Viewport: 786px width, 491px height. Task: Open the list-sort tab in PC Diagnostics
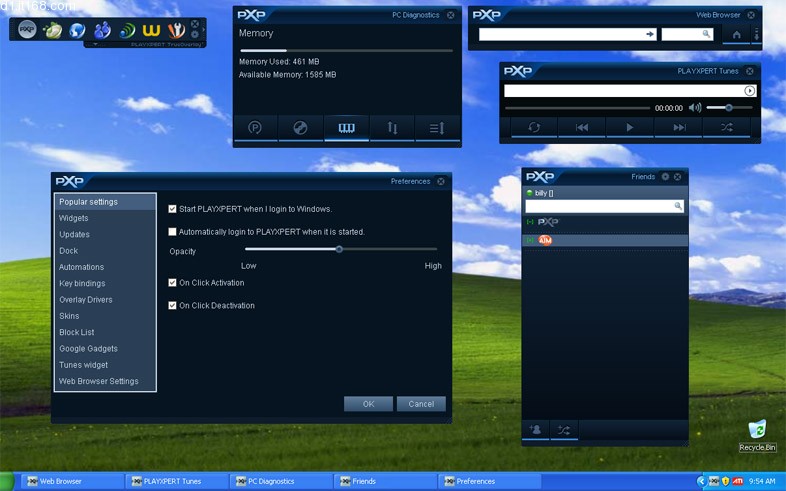(437, 128)
